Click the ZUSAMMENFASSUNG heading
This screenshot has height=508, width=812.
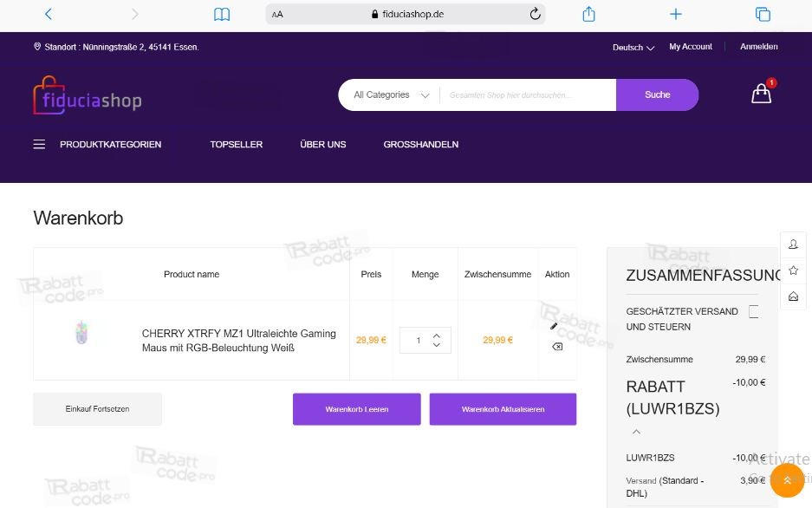704,276
